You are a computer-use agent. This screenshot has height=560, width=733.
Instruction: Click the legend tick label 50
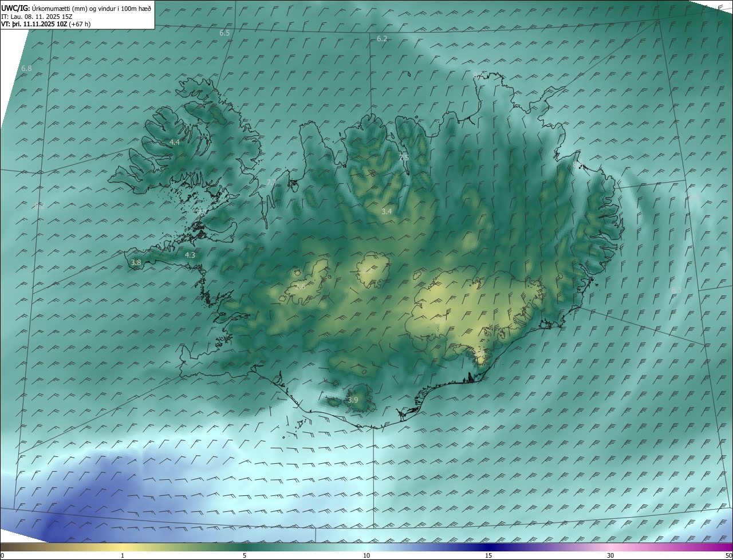click(x=728, y=555)
